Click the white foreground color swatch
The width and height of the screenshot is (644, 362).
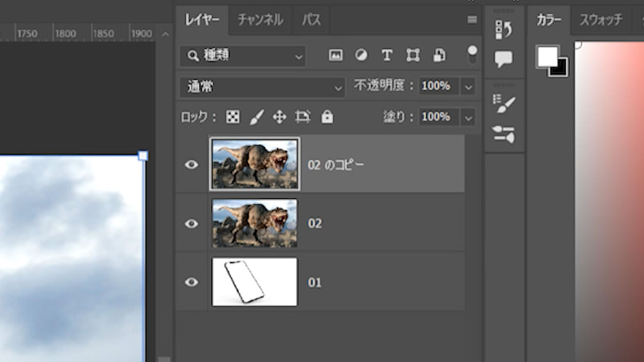(x=547, y=56)
